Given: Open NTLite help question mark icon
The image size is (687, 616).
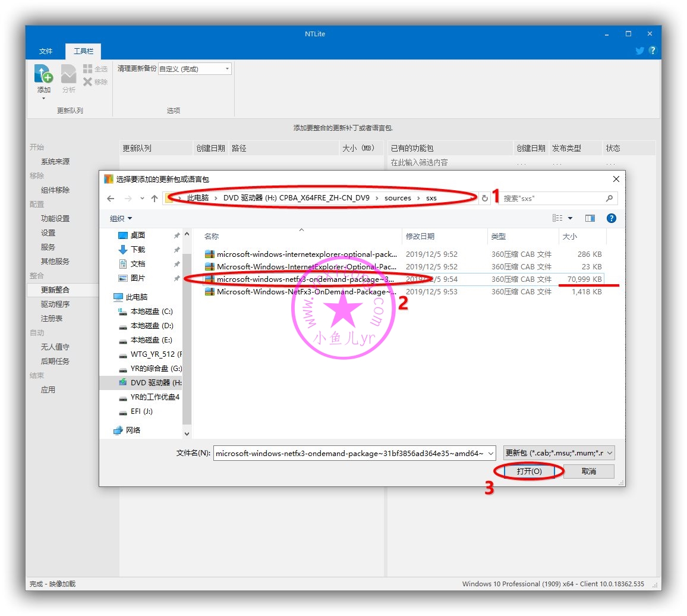Looking at the screenshot, I should pyautogui.click(x=653, y=51).
